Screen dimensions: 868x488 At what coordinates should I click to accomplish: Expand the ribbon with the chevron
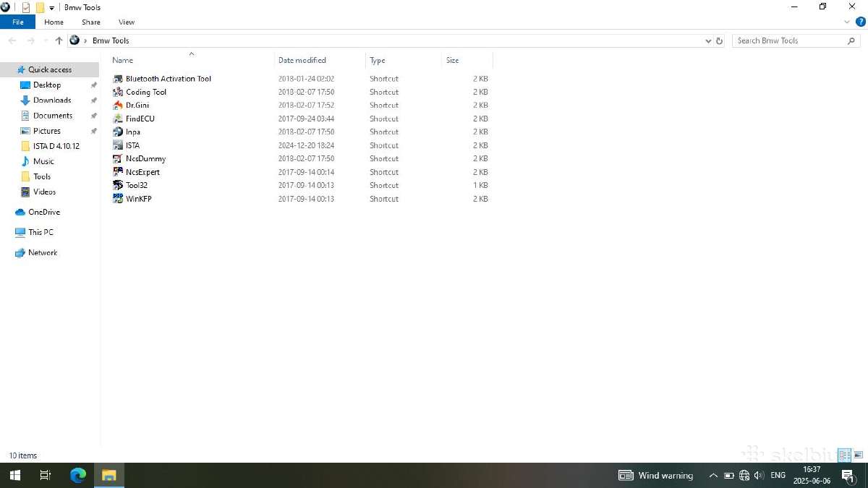point(848,22)
